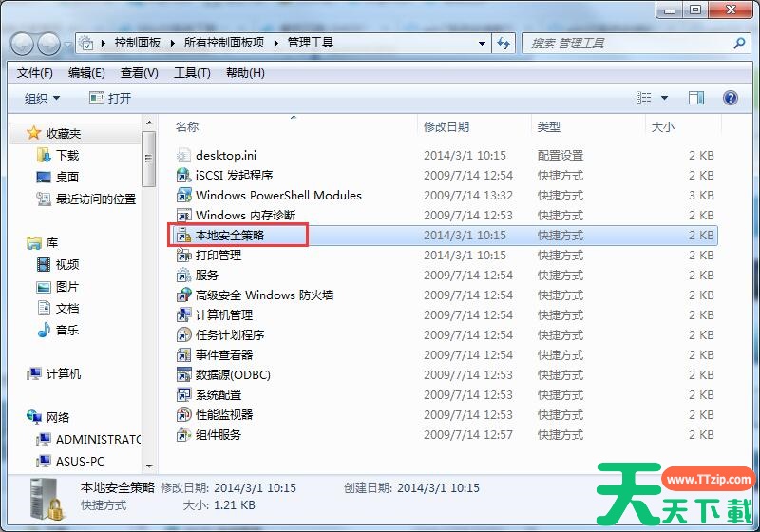
Task: Go back with the Back arrow
Action: click(x=22, y=45)
